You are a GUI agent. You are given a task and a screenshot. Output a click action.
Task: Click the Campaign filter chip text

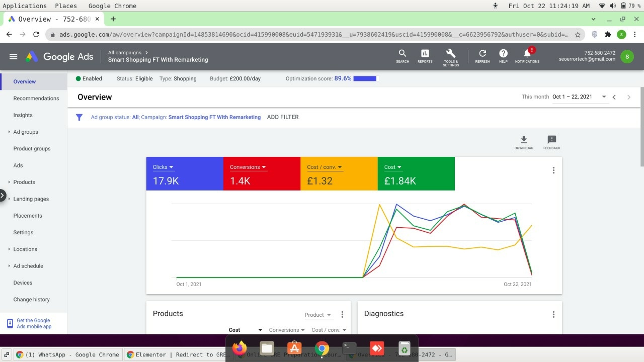tap(201, 117)
